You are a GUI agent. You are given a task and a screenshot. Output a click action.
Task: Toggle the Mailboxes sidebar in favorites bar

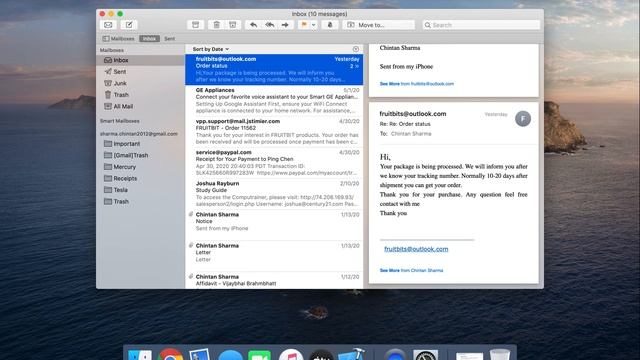point(118,38)
